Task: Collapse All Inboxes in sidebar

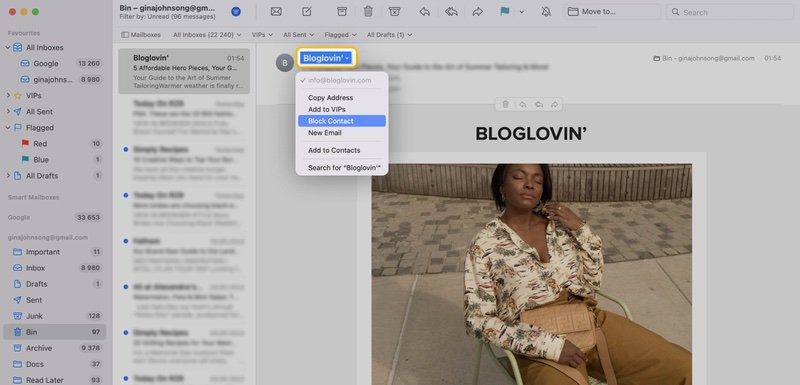Action: pyautogui.click(x=8, y=47)
